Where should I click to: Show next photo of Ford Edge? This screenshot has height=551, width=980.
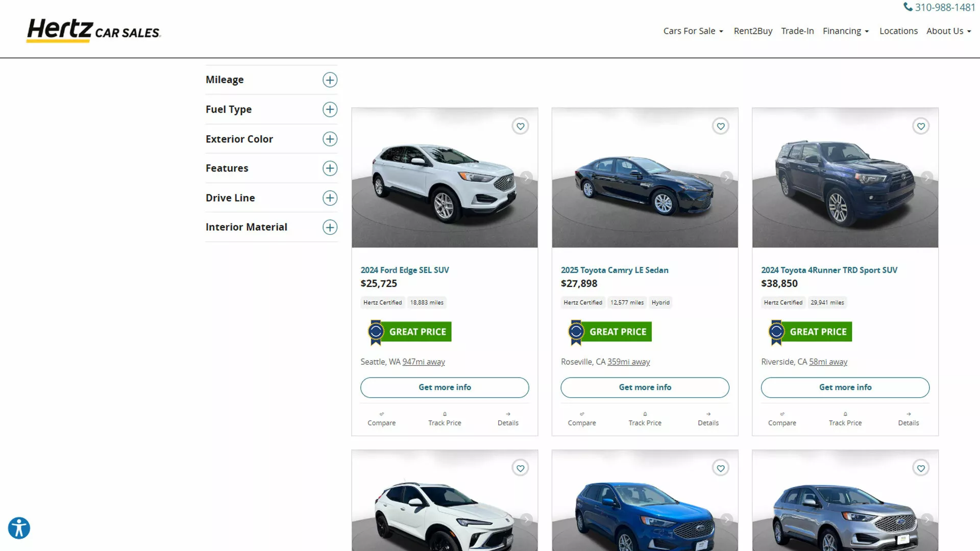click(x=526, y=178)
